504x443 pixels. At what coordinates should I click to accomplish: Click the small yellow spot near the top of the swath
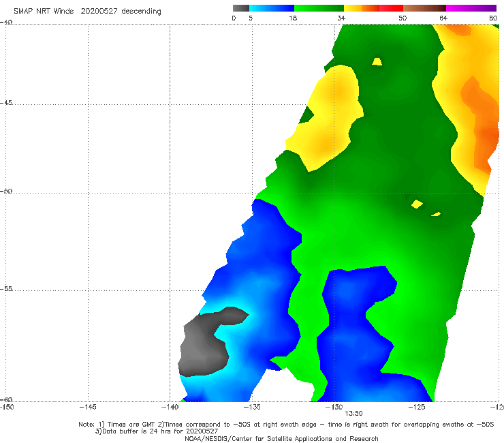point(377,61)
